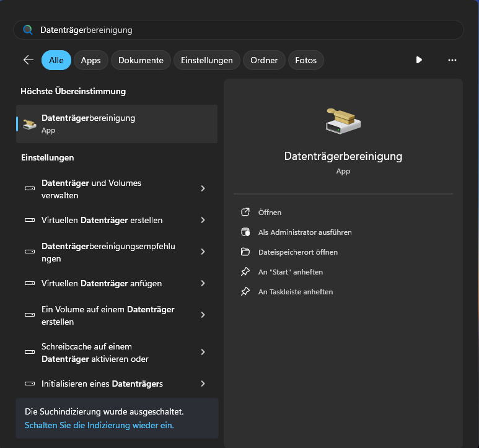Screen dimensions: 479x448
Task: Select result Initialisieren eines Datenträgers
Action: [116, 384]
